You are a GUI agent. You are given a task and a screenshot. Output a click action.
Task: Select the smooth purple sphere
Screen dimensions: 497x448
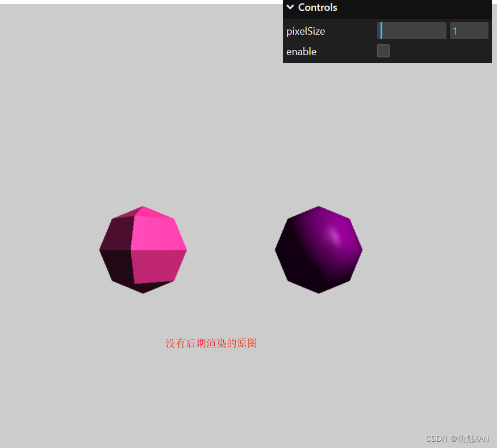tap(319, 250)
